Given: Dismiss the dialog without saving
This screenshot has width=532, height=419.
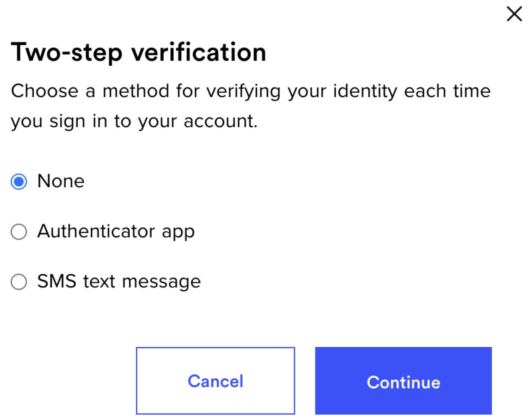Looking at the screenshot, I should (215, 381).
